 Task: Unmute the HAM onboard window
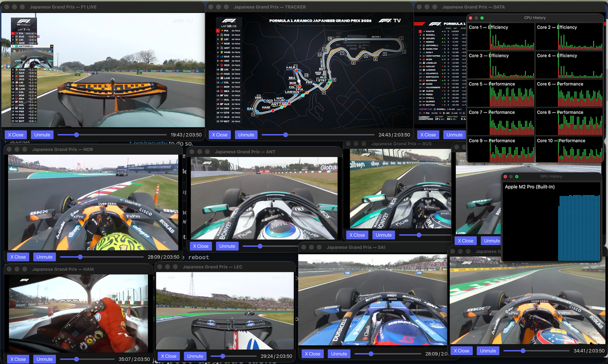(x=44, y=359)
